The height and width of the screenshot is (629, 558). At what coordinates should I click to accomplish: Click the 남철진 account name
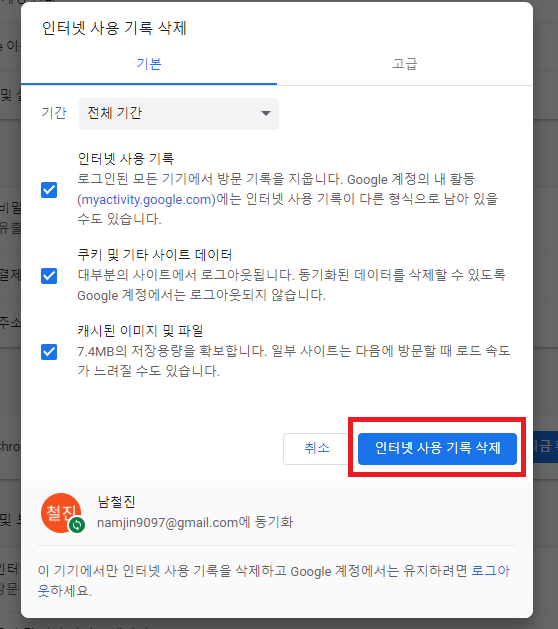[x=116, y=502]
